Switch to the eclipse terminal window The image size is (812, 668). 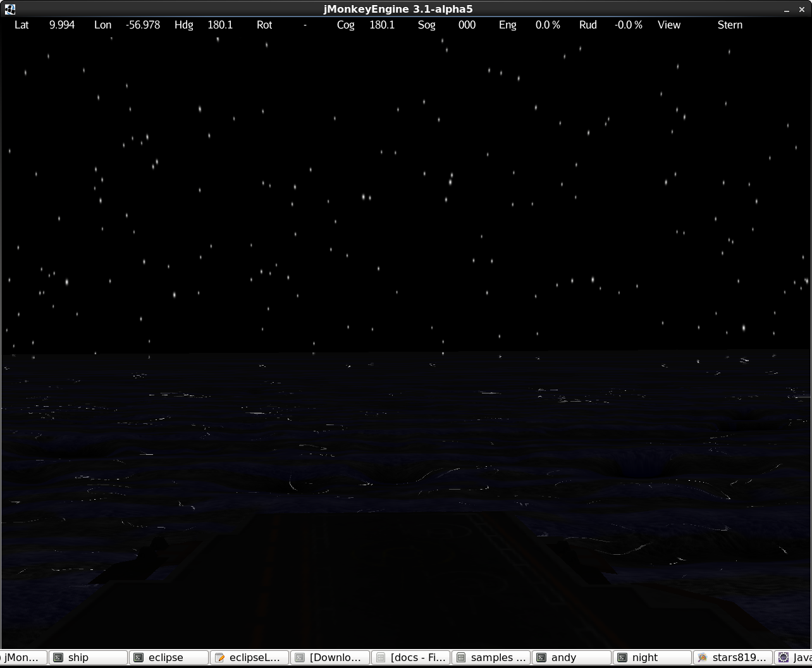(168, 657)
